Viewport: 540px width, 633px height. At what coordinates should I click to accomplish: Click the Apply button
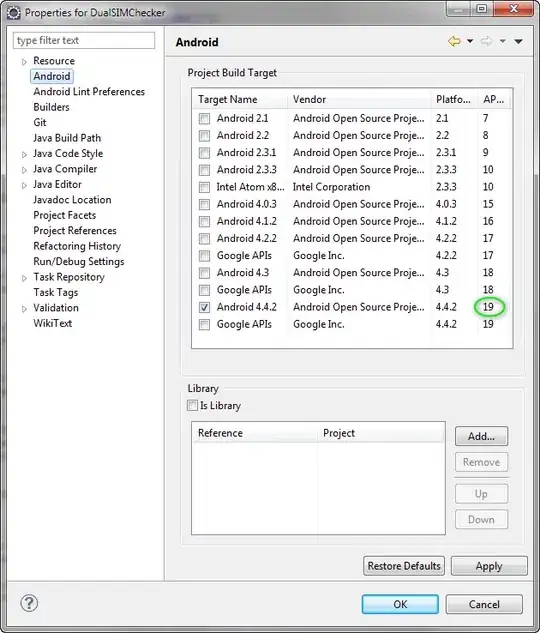489,566
